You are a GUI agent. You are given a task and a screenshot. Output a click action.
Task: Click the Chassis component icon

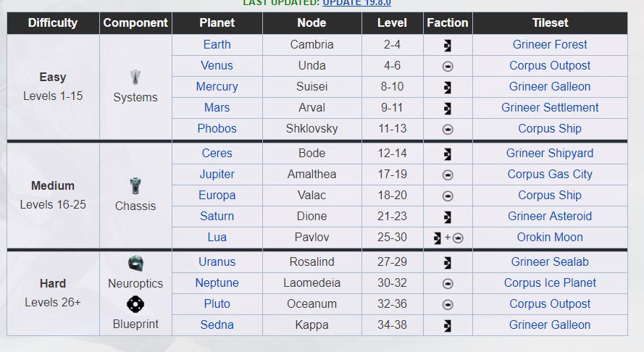point(135,186)
